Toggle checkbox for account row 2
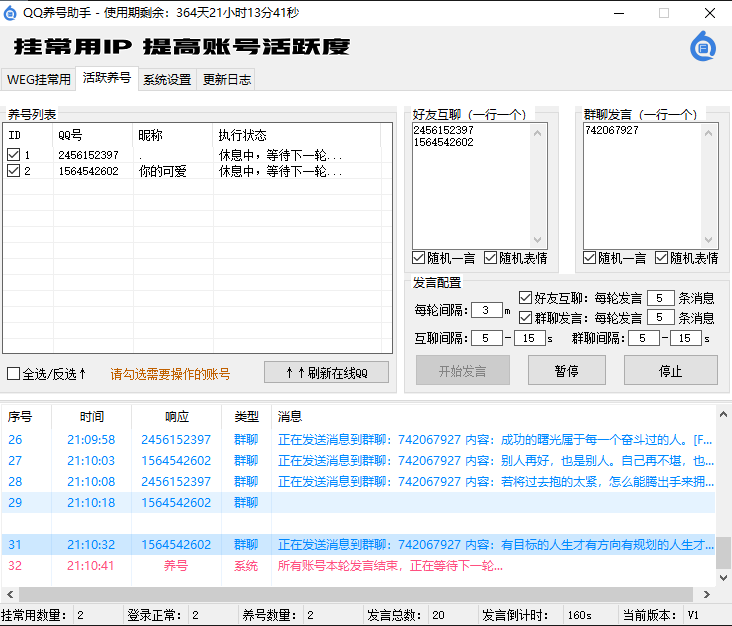 click(14, 171)
